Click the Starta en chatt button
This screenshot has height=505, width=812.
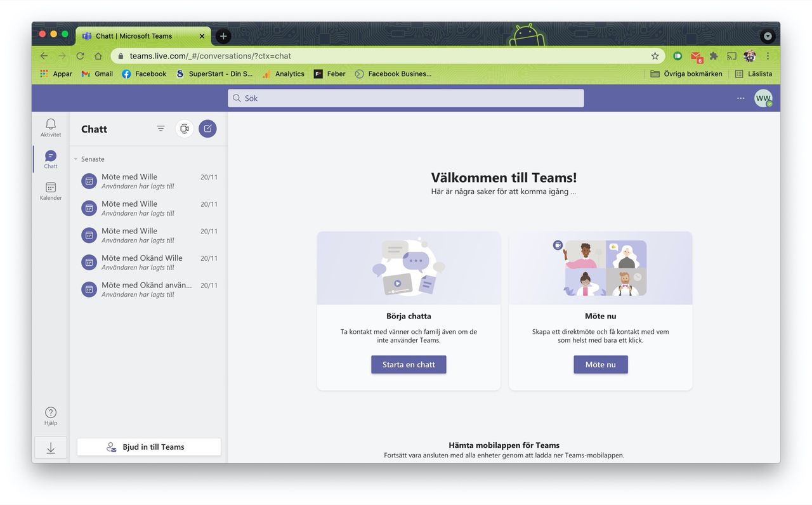409,365
